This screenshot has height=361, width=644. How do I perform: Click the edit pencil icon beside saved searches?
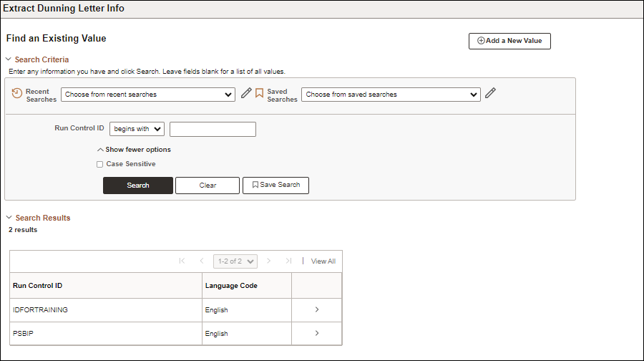(x=490, y=93)
